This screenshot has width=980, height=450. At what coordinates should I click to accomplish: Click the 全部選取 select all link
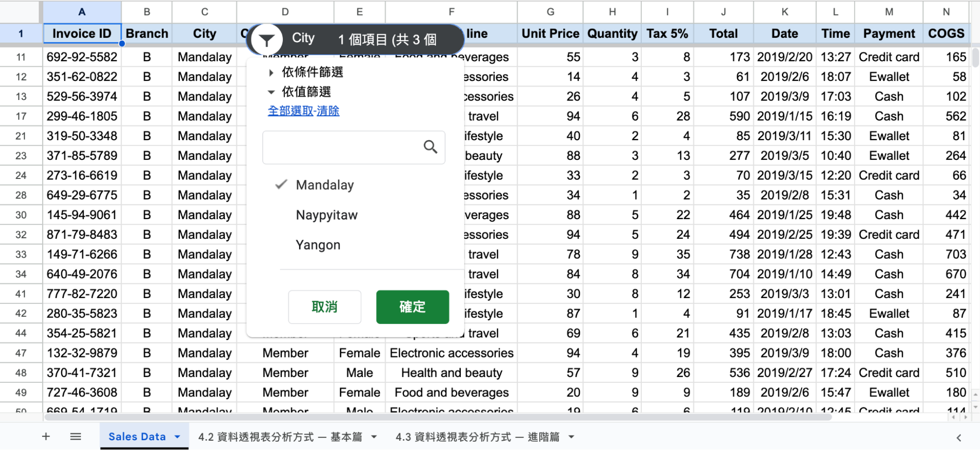(290, 111)
